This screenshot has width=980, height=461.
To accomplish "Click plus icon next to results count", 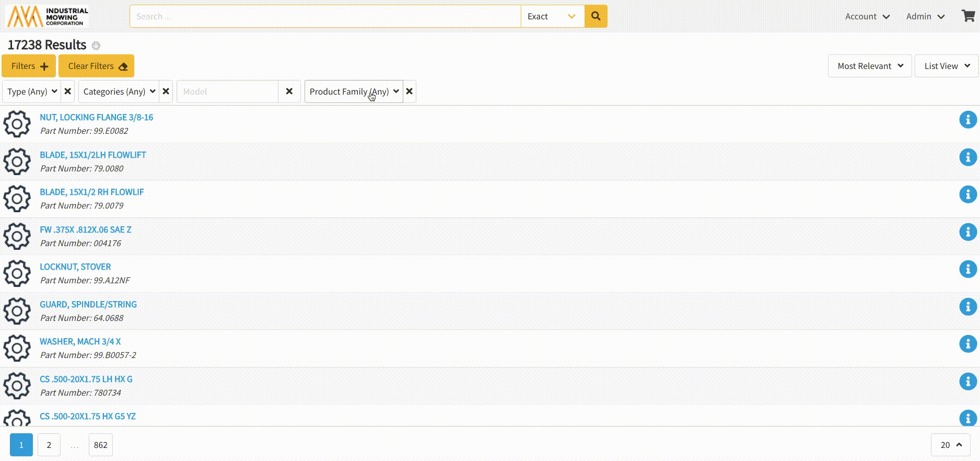I will tap(96, 45).
